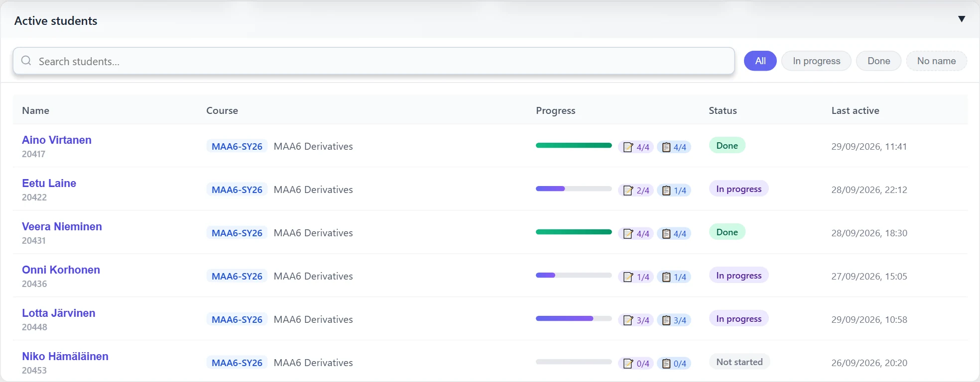Click Aino Virtanen's Done status badge
Screen dimensions: 980x382
tap(727, 145)
